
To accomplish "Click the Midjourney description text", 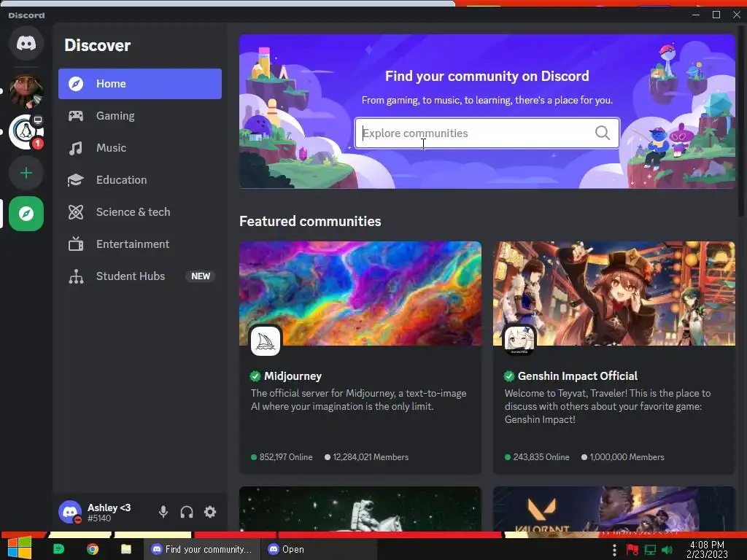I will pos(359,400).
